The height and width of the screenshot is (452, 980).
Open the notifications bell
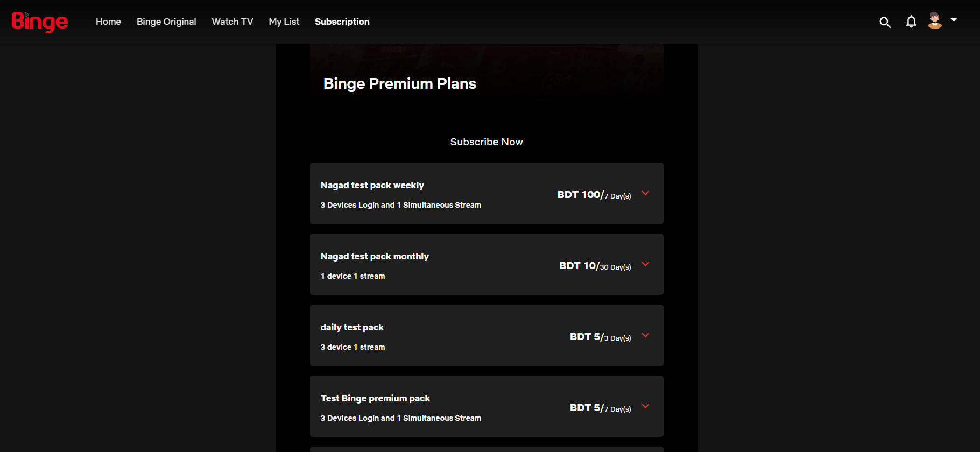[x=911, y=22]
